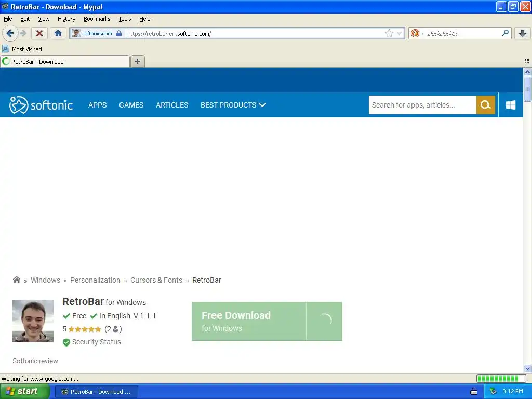Open the Windows breadcrumb link

pos(46,280)
